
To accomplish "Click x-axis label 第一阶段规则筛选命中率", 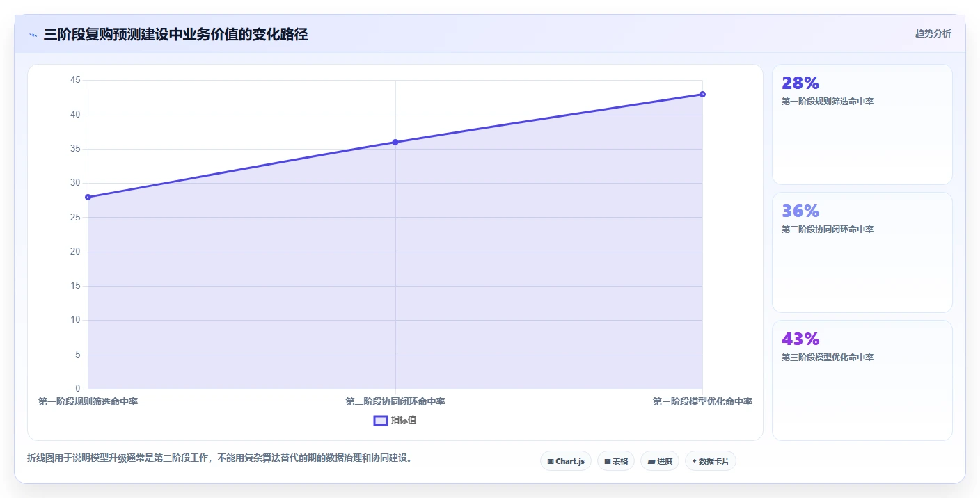I will (88, 401).
